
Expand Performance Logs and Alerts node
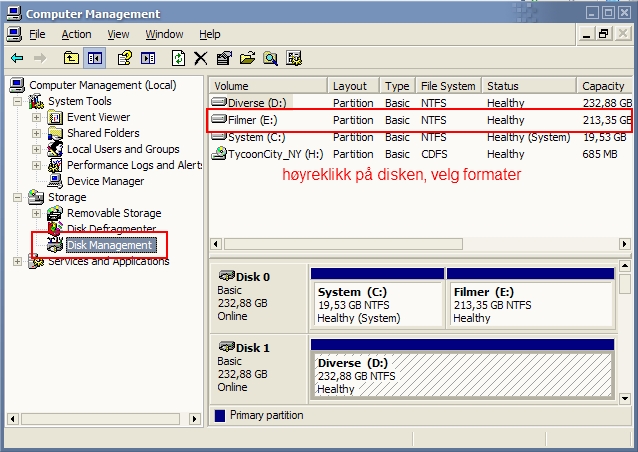tap(36, 165)
